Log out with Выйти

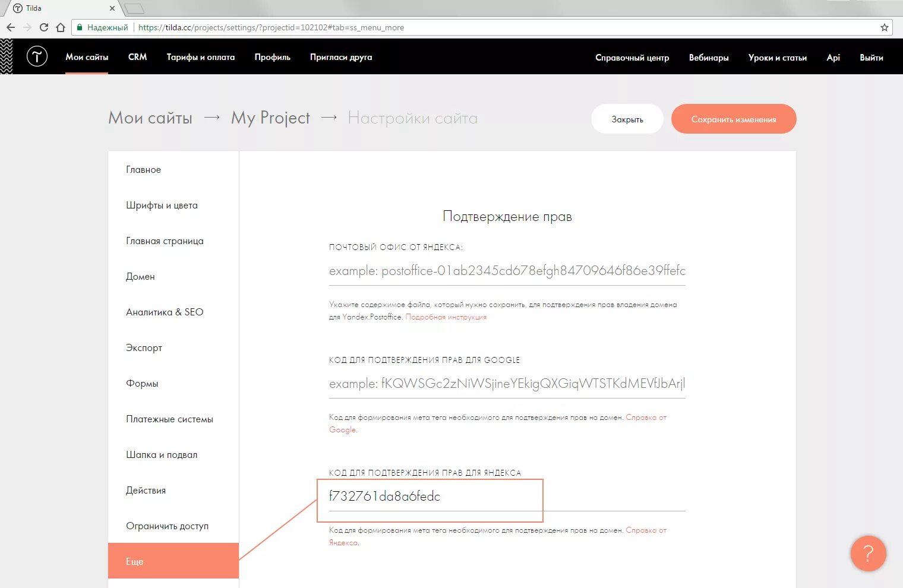click(872, 58)
